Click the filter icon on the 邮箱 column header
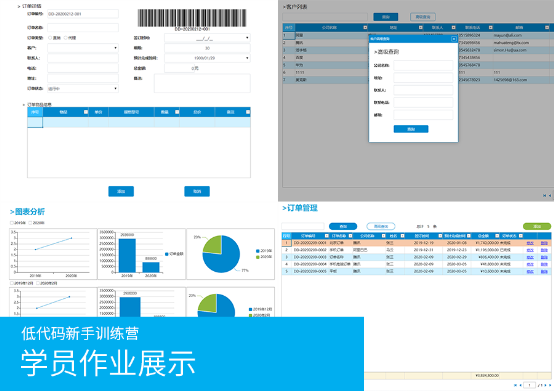Viewport: 554px width, 391px height. [x=547, y=28]
